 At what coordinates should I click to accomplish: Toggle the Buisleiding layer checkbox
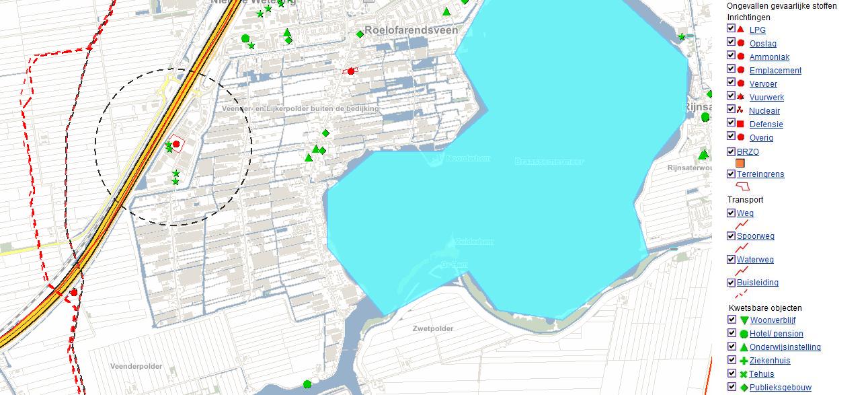[x=731, y=282]
